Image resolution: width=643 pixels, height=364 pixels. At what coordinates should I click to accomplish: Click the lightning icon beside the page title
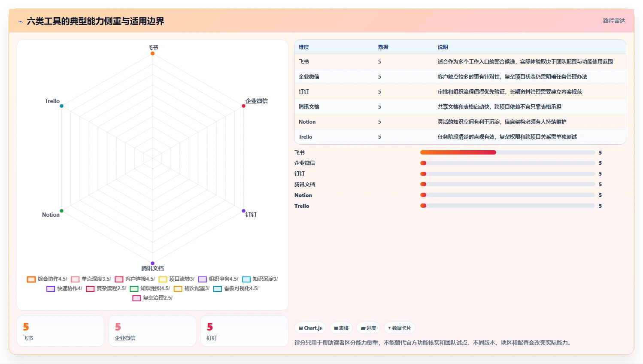20,21
